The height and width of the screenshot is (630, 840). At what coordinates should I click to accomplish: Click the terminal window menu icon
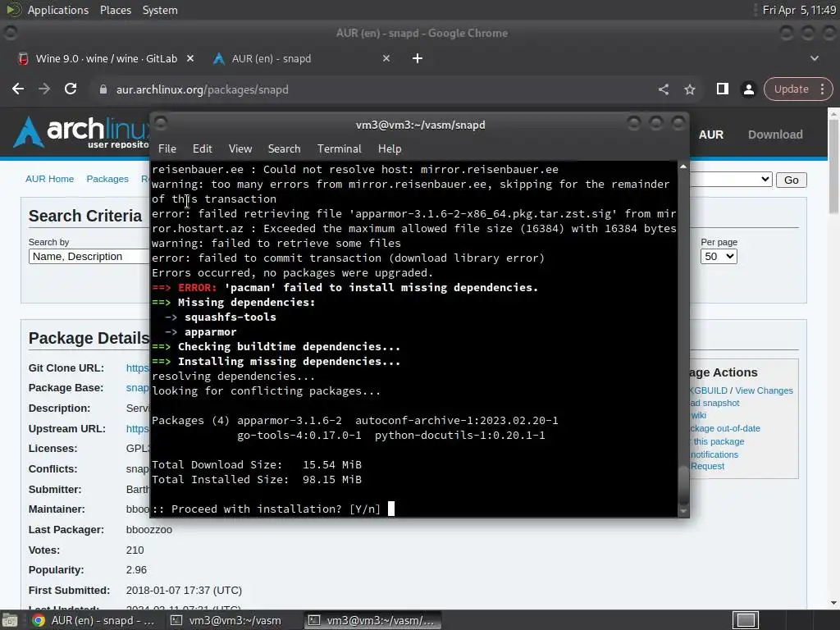point(161,123)
